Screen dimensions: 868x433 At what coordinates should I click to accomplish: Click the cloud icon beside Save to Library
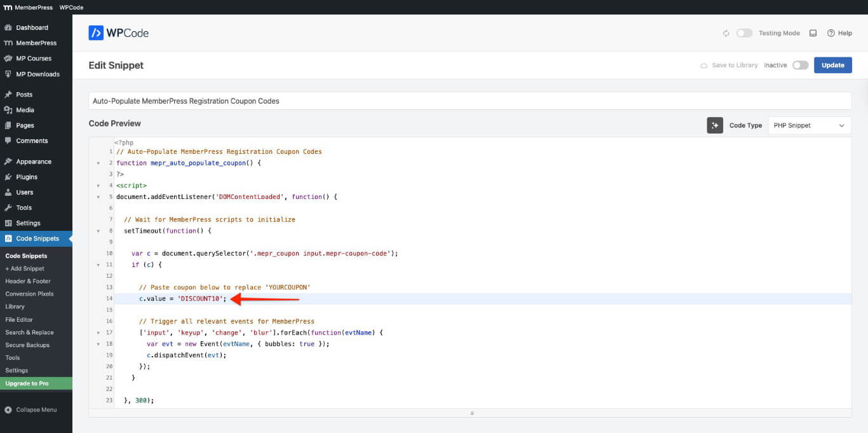click(x=703, y=65)
